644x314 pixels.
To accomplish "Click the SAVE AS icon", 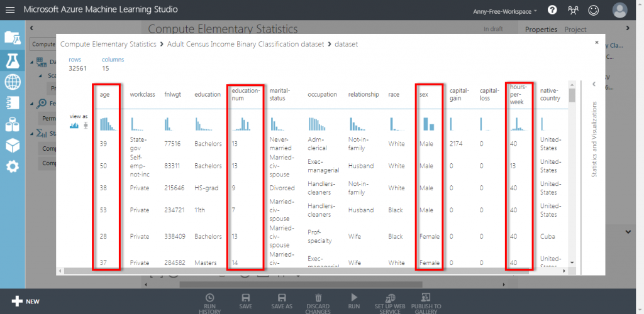I will click(x=282, y=298).
